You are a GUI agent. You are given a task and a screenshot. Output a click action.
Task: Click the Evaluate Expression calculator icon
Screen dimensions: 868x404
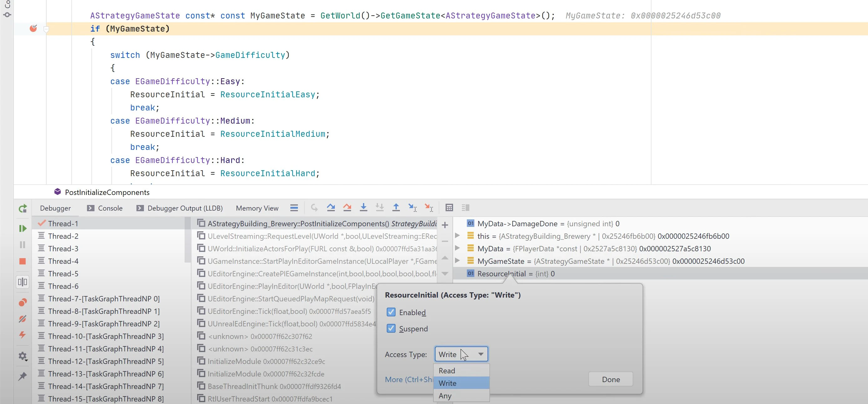[449, 207]
